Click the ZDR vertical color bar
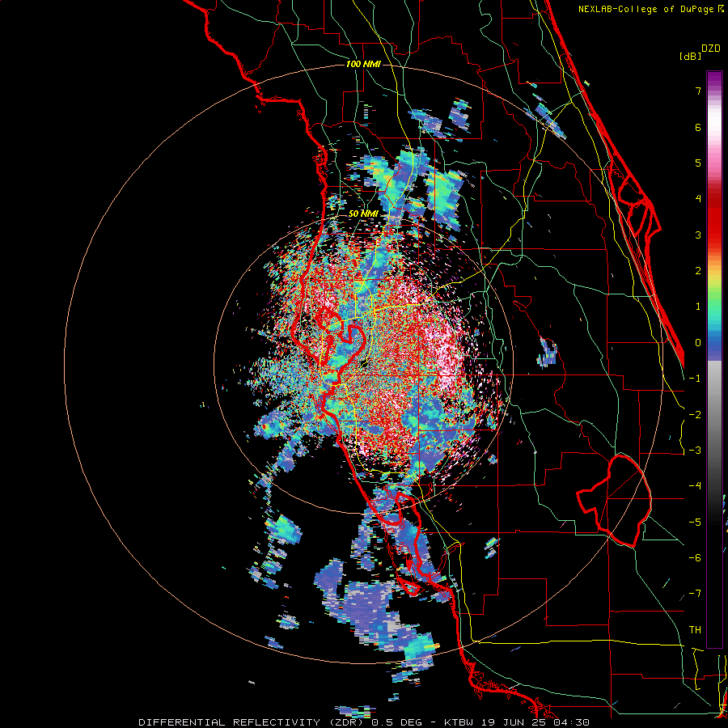728x728 pixels. coord(714,359)
